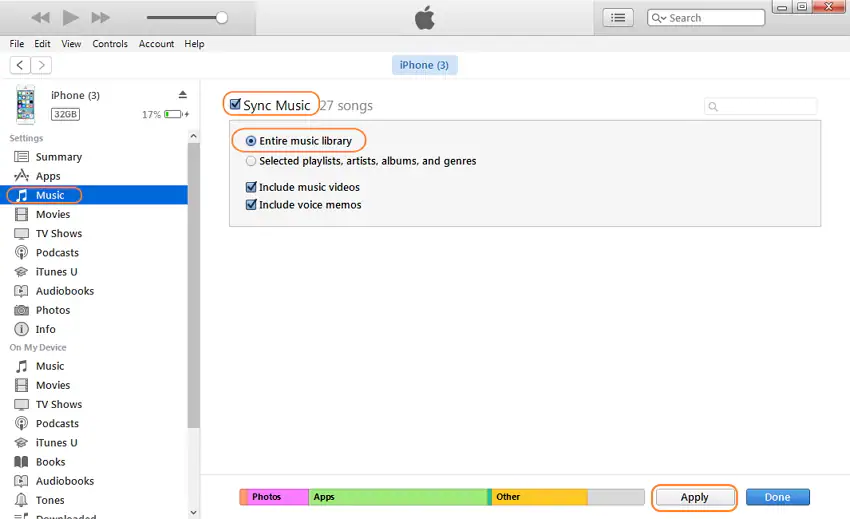Click the 32GB capacity badge
Screen dimensions: 850x519
tap(66, 114)
